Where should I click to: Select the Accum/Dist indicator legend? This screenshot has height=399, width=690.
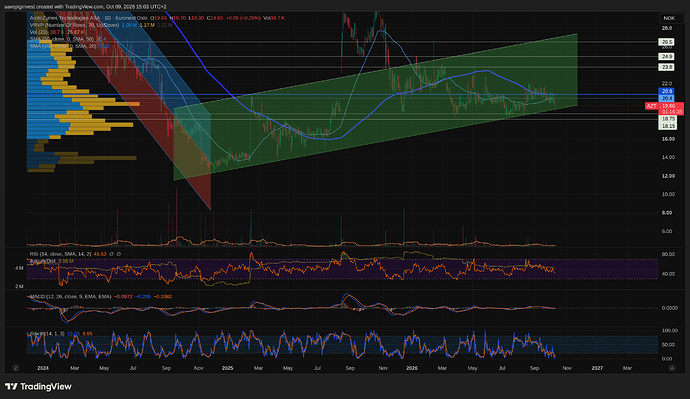pyautogui.click(x=43, y=261)
